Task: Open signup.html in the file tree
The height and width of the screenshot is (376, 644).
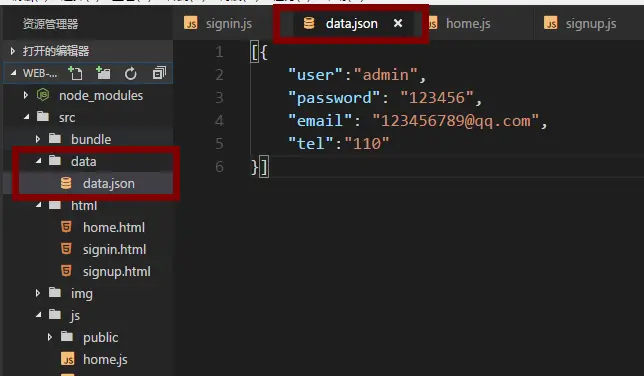Action: point(88,271)
